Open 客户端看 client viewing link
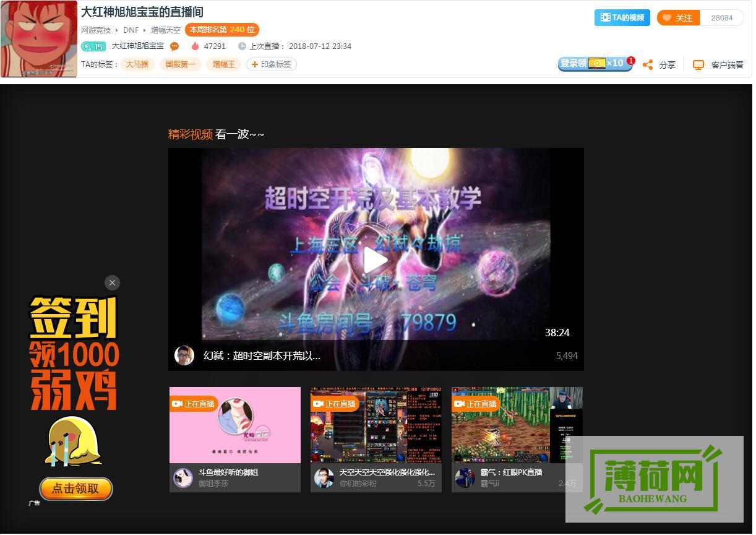The width and height of the screenshot is (756, 535). (728, 65)
